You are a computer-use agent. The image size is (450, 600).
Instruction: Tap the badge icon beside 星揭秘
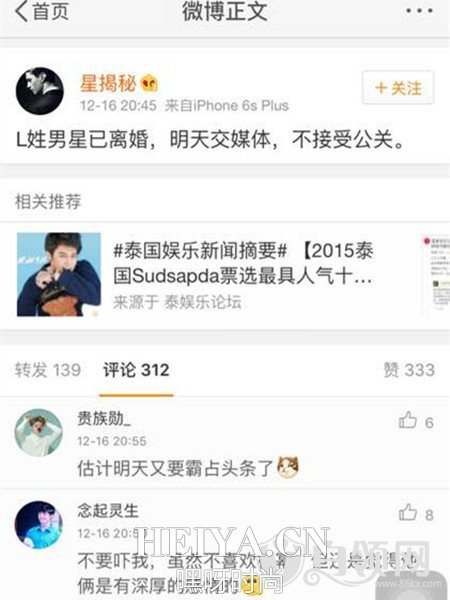(x=149, y=83)
